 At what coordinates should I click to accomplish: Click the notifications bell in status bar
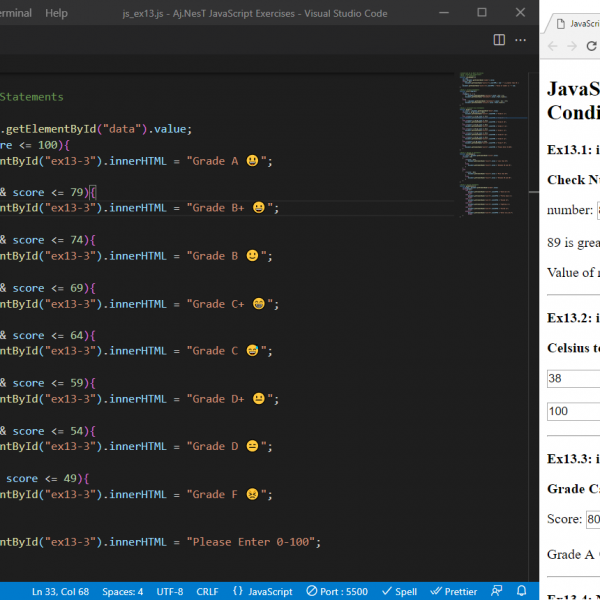522,591
